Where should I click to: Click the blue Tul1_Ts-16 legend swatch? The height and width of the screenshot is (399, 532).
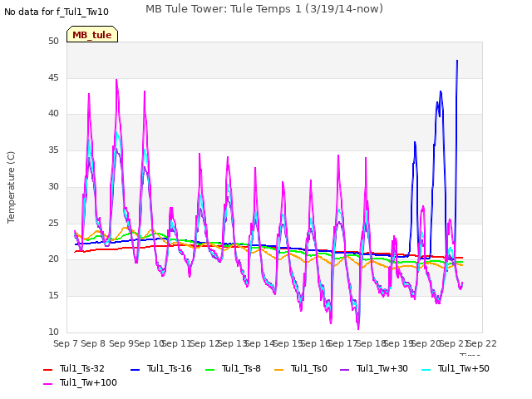point(135,369)
